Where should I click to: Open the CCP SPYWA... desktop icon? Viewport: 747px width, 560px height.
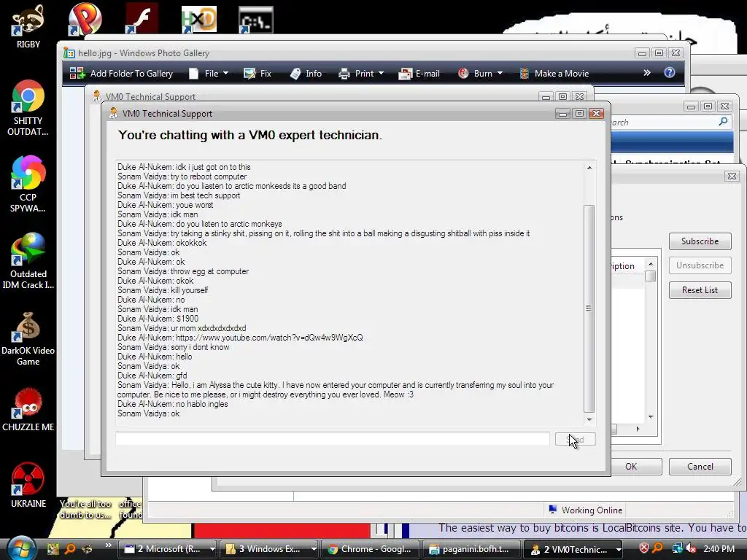[x=28, y=184]
